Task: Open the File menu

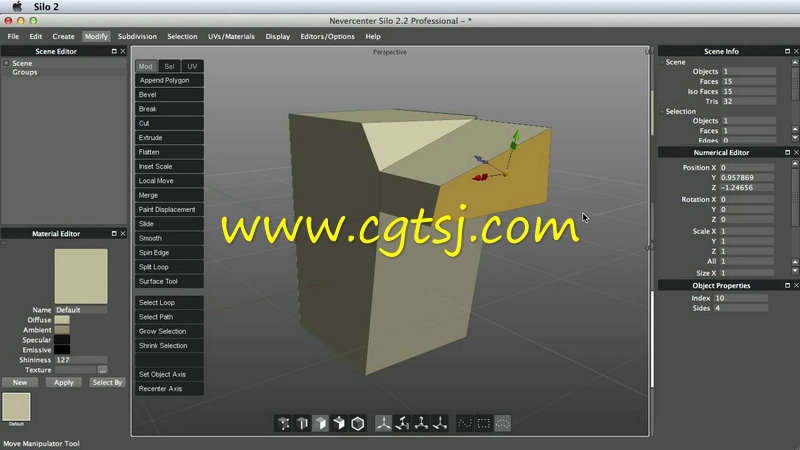Action: pos(13,36)
